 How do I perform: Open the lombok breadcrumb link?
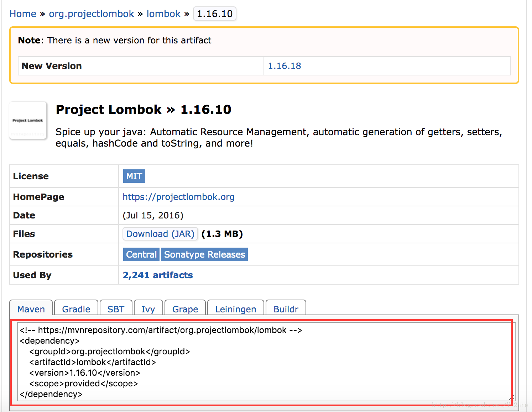click(164, 14)
